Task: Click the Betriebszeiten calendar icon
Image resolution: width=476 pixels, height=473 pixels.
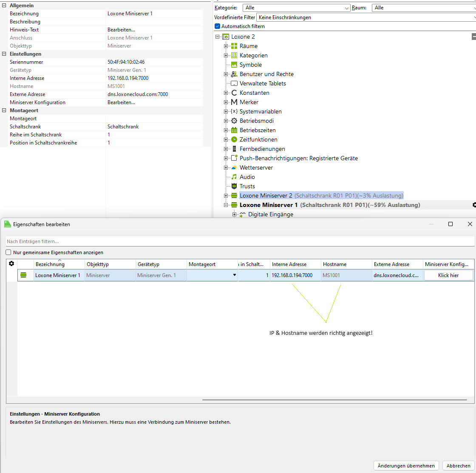Action: coord(234,130)
